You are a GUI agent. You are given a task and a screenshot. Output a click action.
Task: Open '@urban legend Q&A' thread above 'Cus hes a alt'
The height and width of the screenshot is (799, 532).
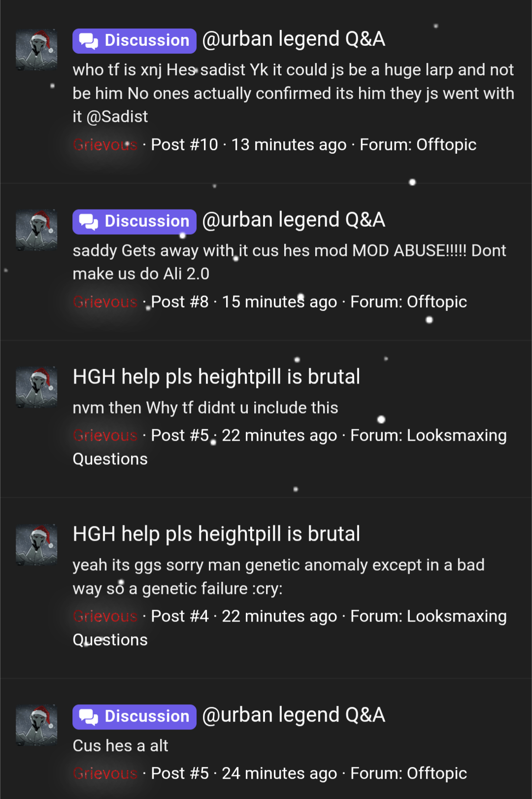coord(294,715)
